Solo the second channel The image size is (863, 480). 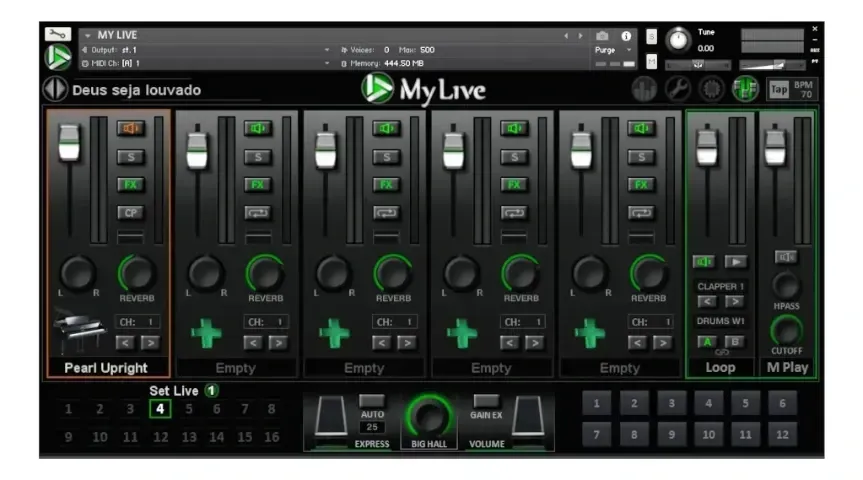point(258,157)
